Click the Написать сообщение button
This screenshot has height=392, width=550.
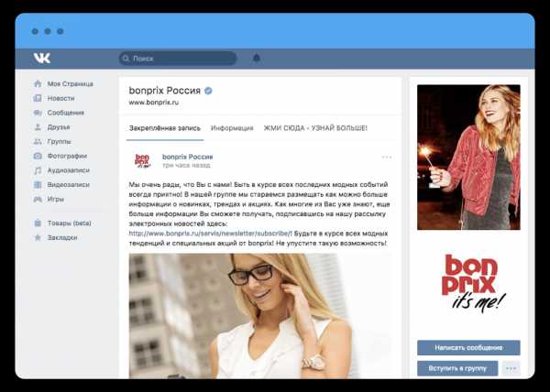(x=468, y=348)
